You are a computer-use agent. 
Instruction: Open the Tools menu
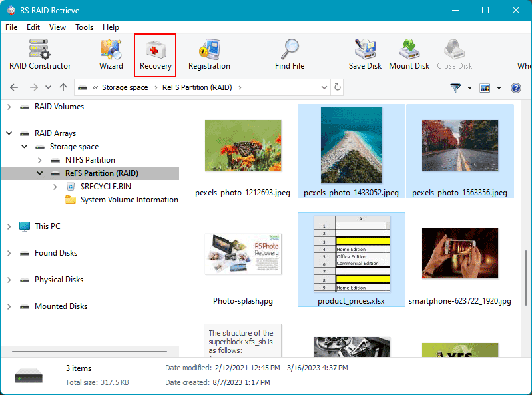click(84, 27)
